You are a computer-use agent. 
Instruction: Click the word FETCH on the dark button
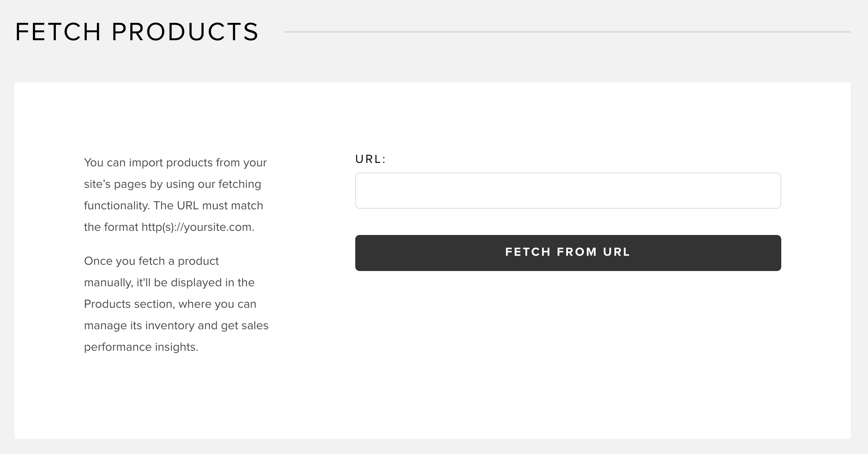click(528, 252)
